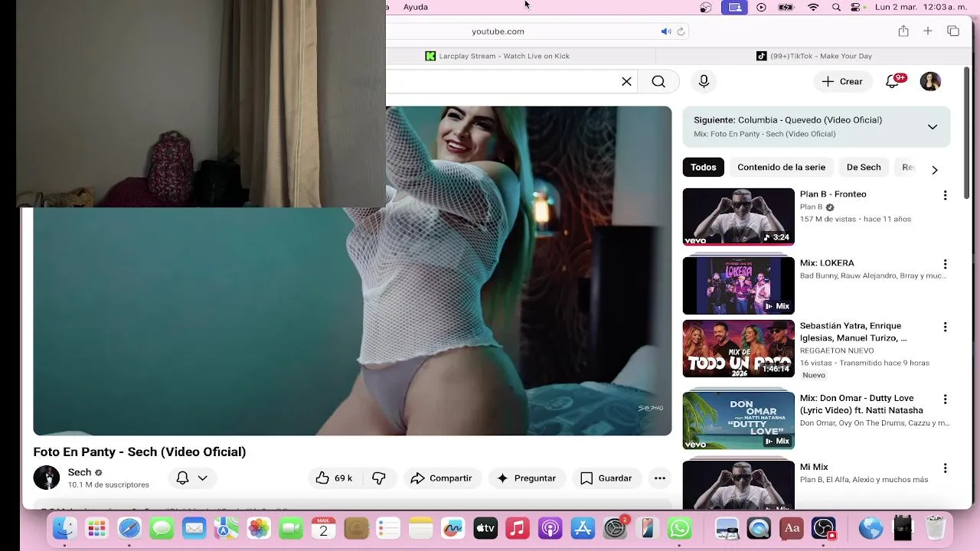Screen dimensions: 980x551
Task: Open options for Sebastián Yatra reggaeton mix
Action: click(945, 327)
